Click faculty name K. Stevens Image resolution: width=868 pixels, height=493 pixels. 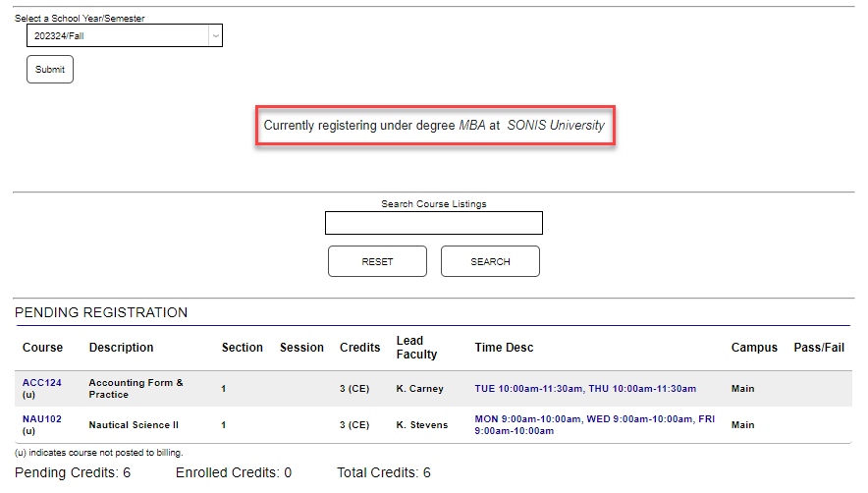422,425
